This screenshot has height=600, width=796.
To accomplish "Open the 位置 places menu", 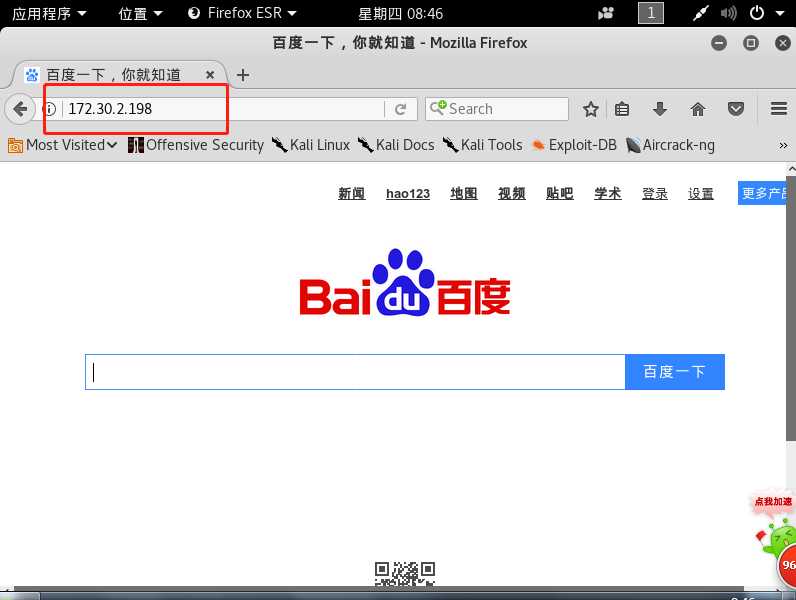I will coord(140,13).
